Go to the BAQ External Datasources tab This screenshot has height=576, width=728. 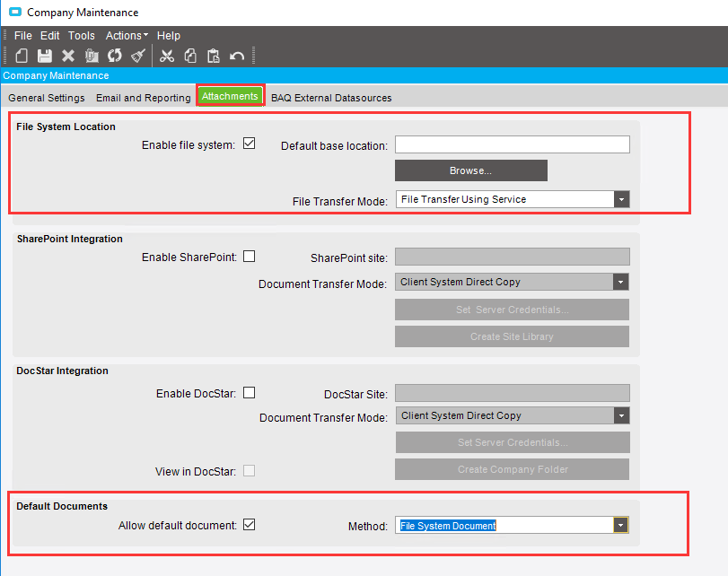click(331, 98)
